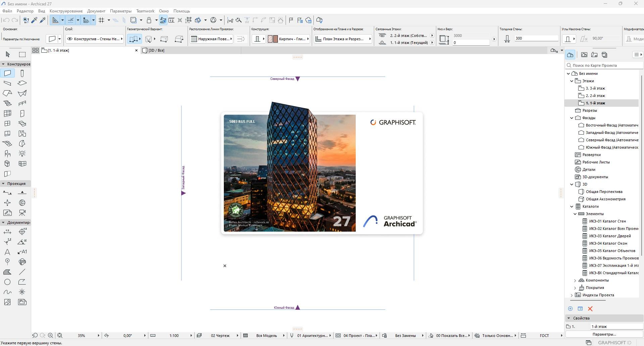Click the Поиск по Карте Проекта field
Screen dimensions: 644x346
[x=604, y=65]
